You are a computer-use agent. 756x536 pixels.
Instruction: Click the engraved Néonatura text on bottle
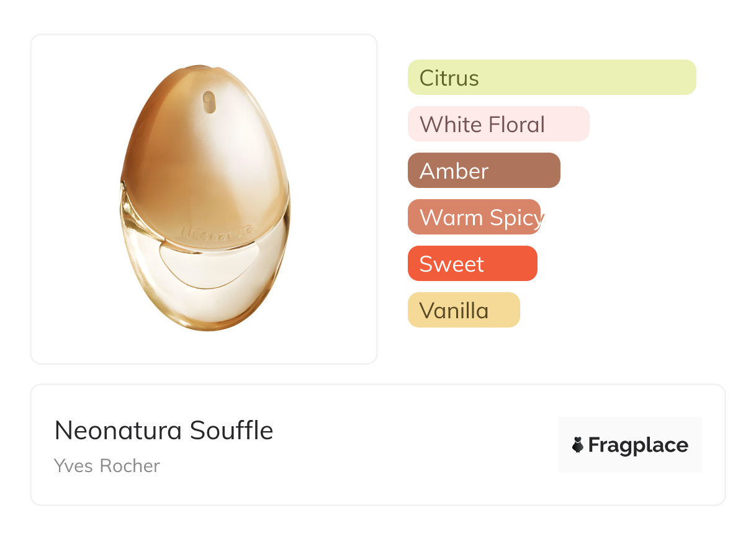click(x=217, y=231)
